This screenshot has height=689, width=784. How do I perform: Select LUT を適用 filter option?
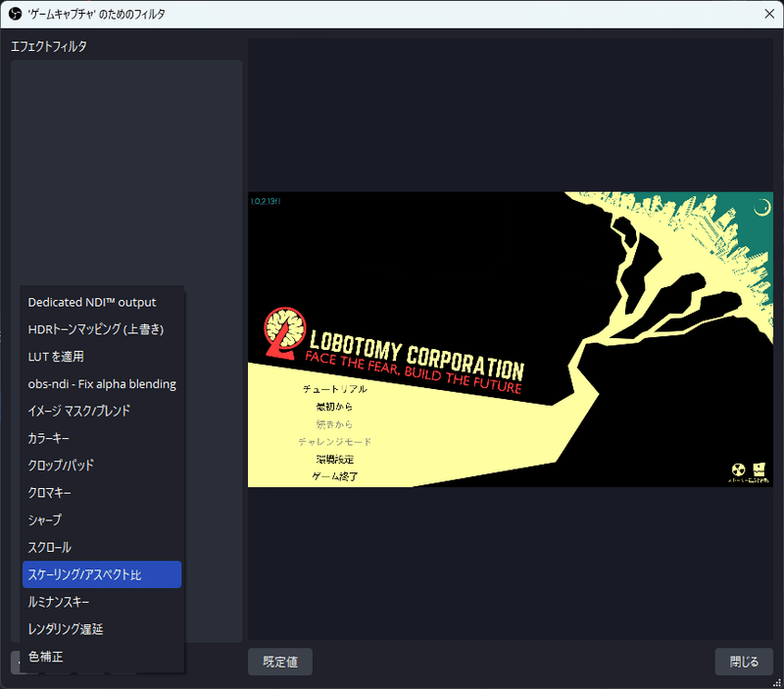(102, 357)
